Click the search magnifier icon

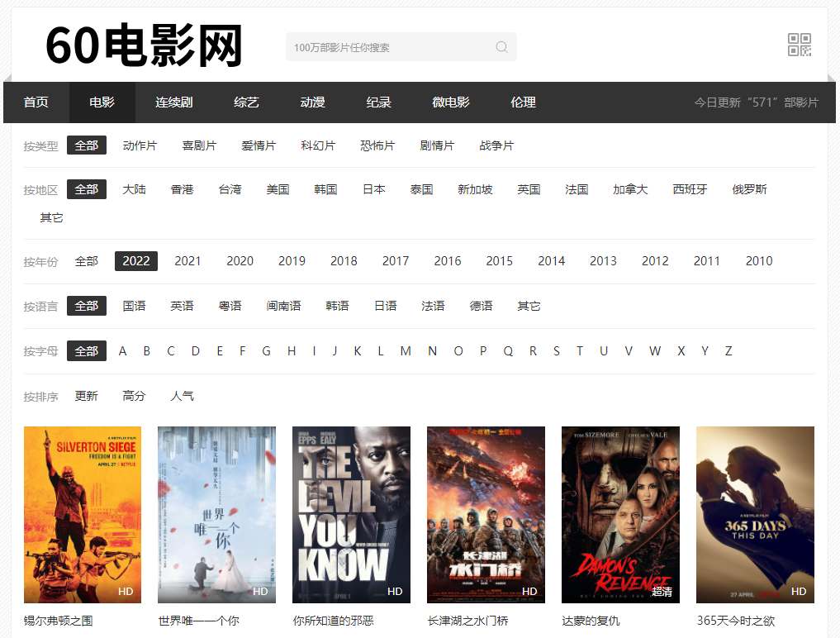click(501, 47)
